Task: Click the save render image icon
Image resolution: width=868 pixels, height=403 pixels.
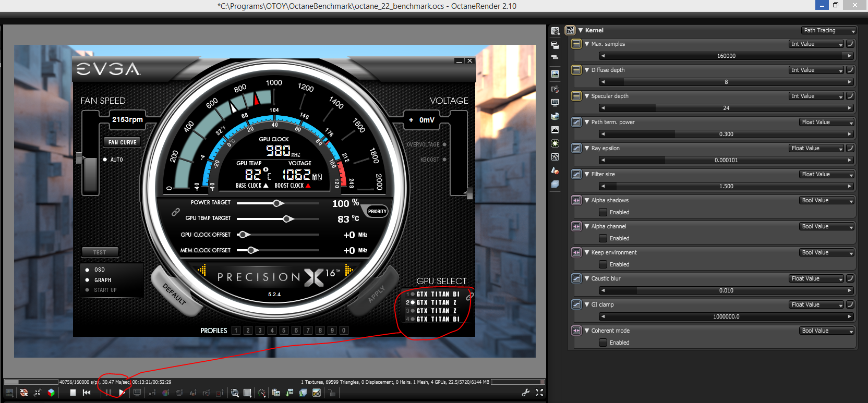Action: 290,393
